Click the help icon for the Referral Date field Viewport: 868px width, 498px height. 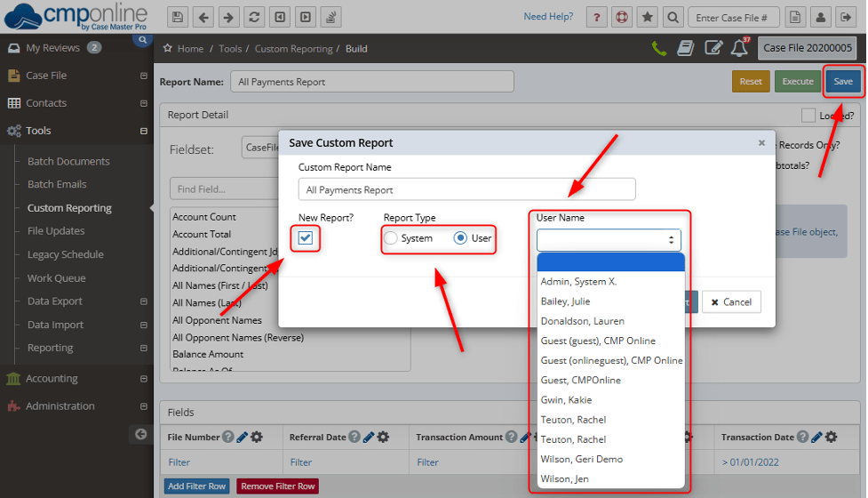pos(354,437)
